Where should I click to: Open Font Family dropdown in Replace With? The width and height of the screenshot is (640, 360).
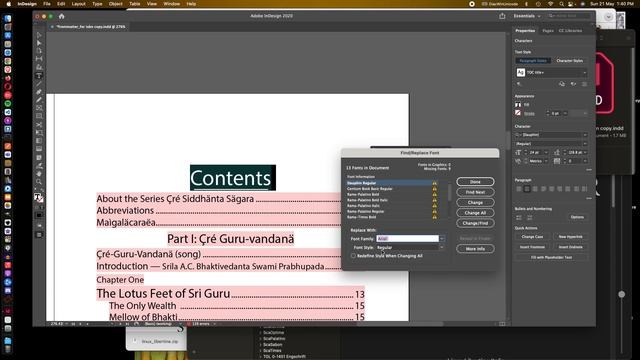coord(442,239)
